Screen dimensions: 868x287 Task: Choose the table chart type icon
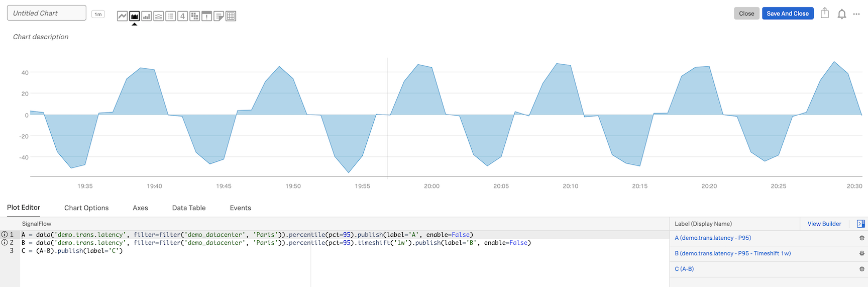(x=231, y=16)
